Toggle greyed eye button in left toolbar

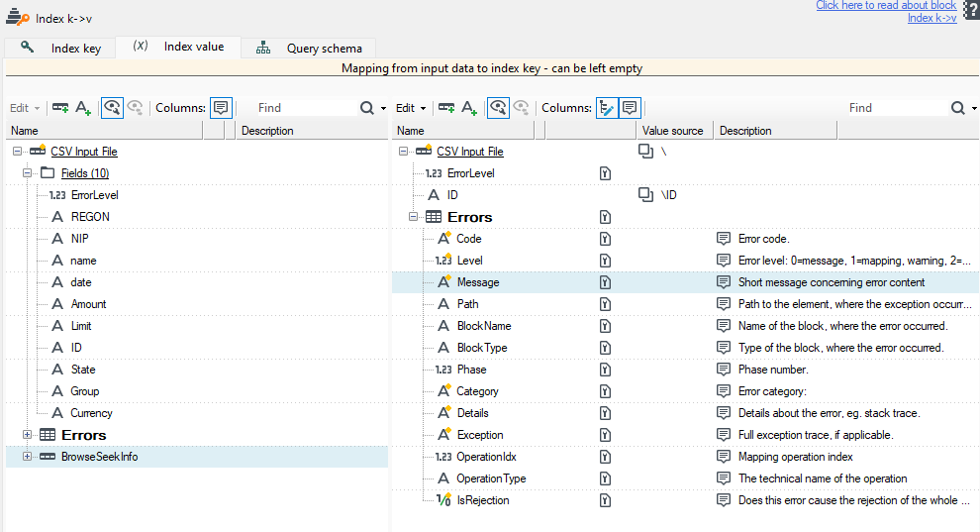[x=135, y=108]
